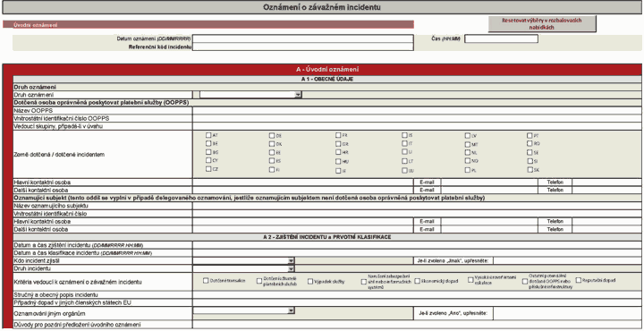
Task: Click the 'Datum a čas zjištění incidentu' field
Action: (417, 245)
